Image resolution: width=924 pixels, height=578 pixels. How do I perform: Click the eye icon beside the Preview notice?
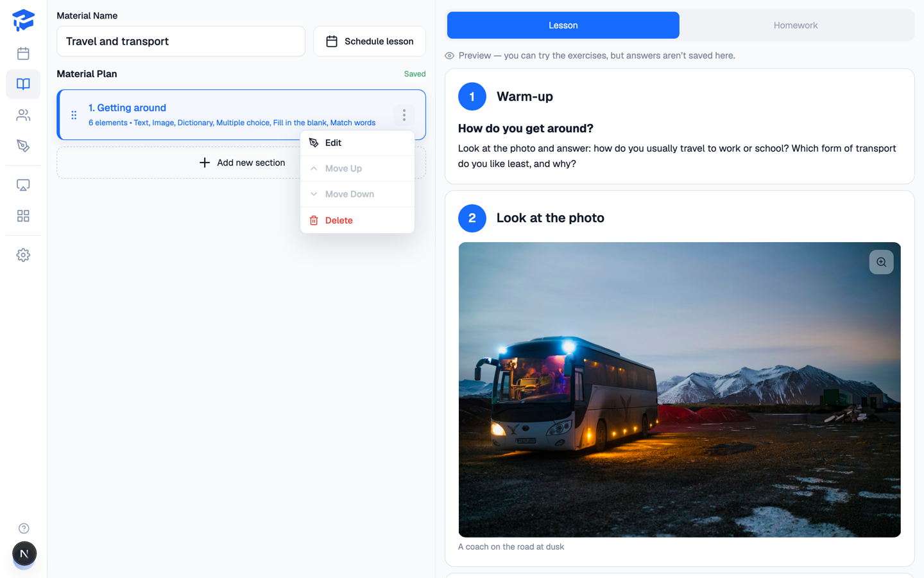coord(450,56)
